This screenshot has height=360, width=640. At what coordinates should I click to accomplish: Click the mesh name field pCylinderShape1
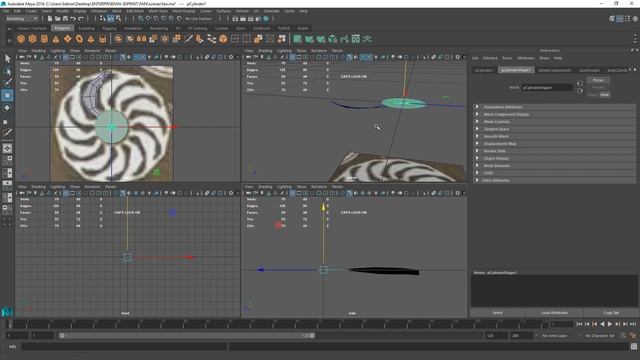(x=547, y=87)
